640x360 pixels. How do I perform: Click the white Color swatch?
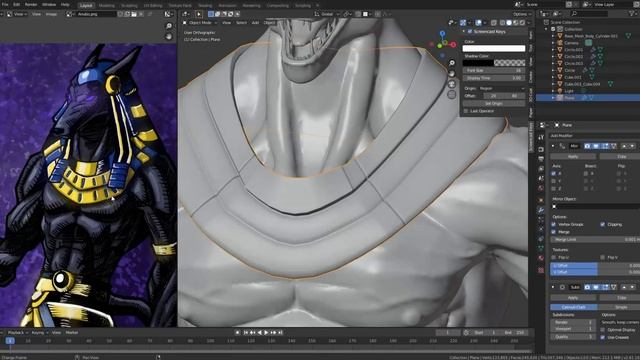(x=493, y=49)
